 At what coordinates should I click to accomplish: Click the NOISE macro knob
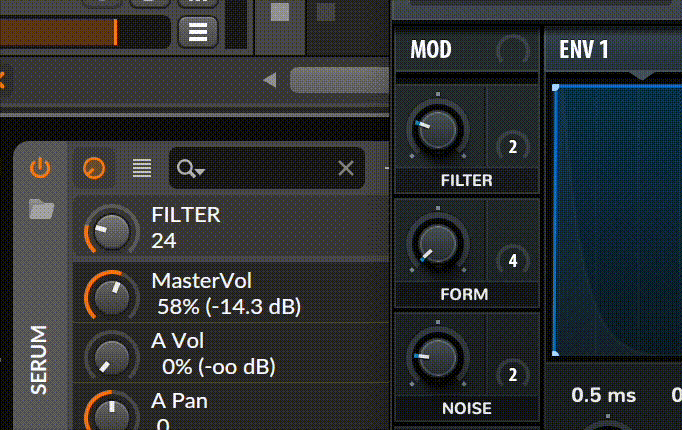(x=438, y=357)
